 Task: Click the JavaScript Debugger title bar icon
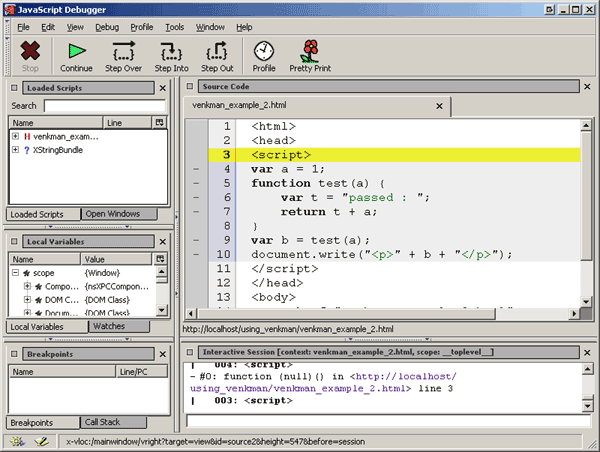tap(9, 9)
